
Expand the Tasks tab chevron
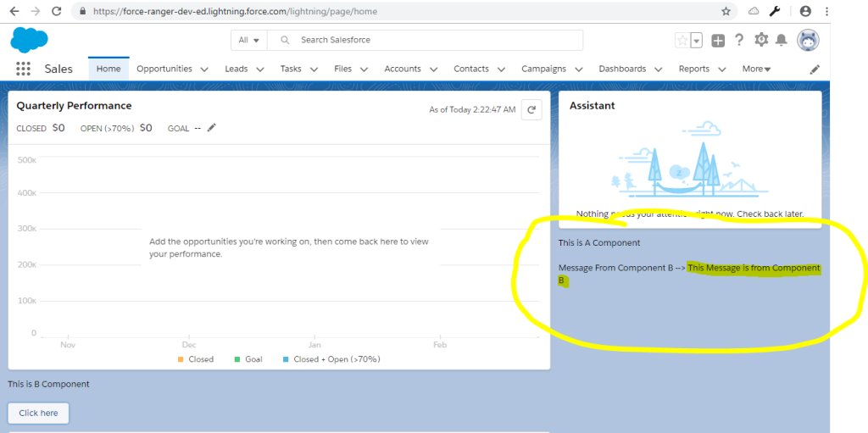click(x=314, y=69)
